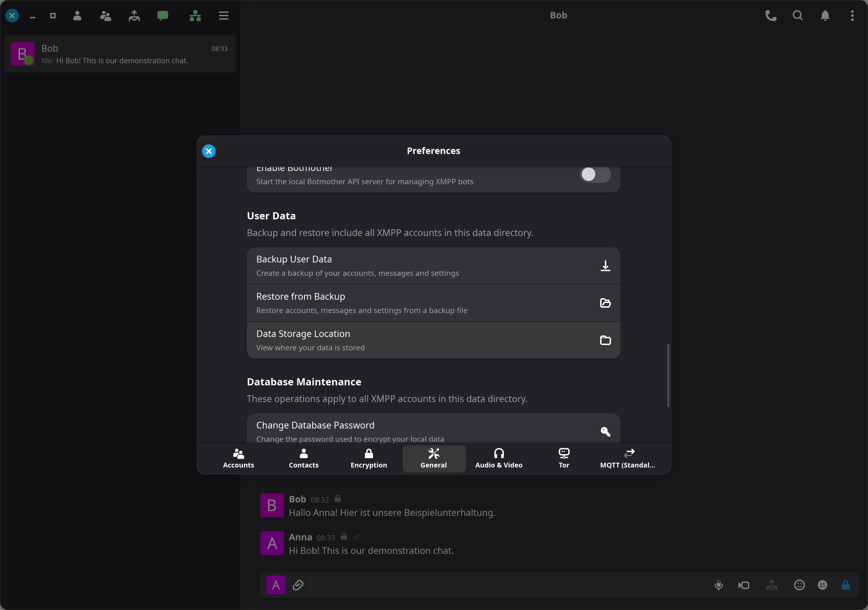Open the Bob conversation in chat list
The width and height of the screenshot is (868, 610).
click(x=120, y=54)
